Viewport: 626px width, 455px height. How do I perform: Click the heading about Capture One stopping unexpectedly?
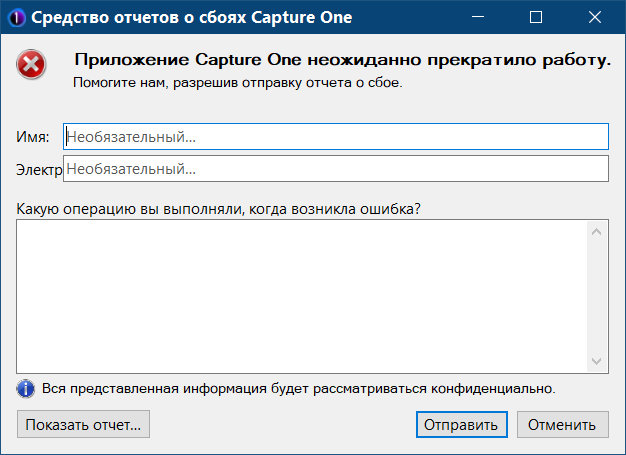pyautogui.click(x=343, y=60)
